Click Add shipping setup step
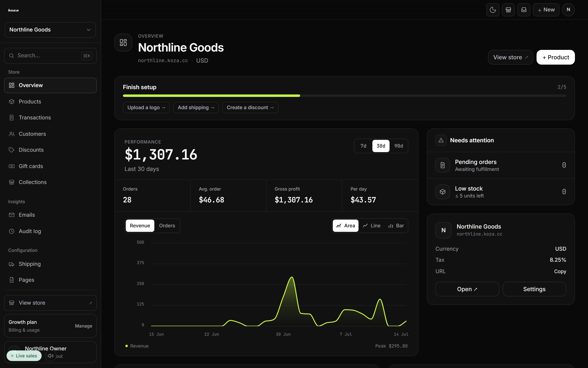The height and width of the screenshot is (368, 588). pos(196,108)
